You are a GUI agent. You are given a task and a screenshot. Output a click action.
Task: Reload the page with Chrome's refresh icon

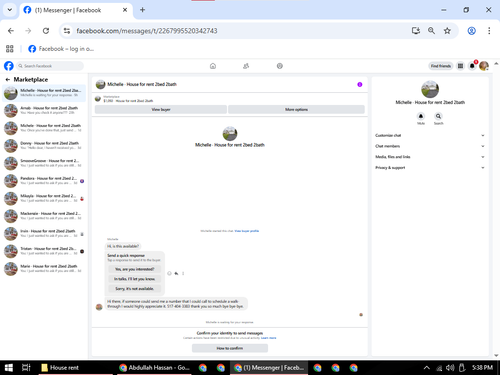click(46, 31)
